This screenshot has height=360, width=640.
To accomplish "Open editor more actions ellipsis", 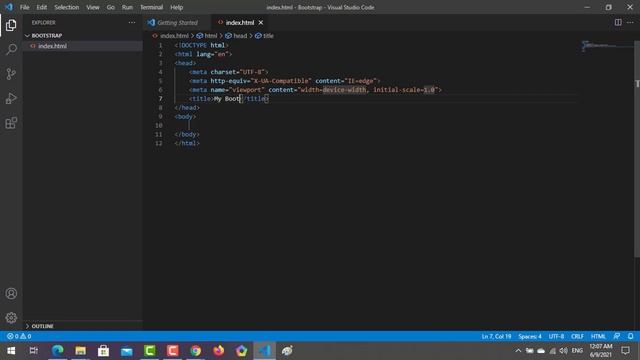I will (x=630, y=22).
